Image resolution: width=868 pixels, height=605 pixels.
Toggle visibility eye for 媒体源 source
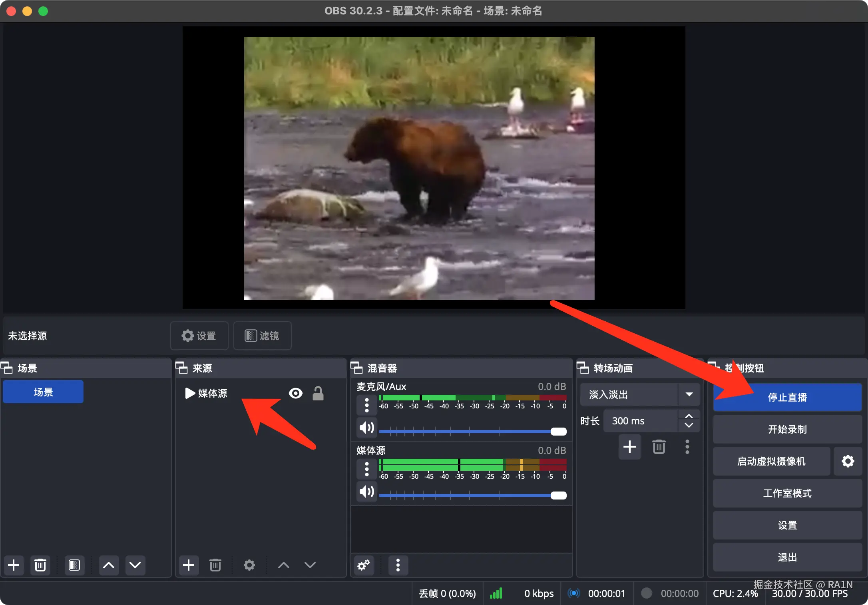[296, 393]
